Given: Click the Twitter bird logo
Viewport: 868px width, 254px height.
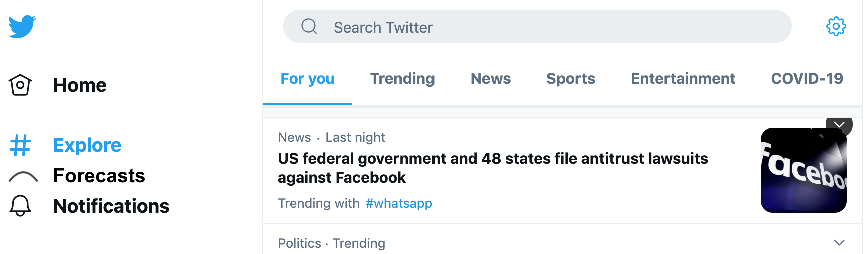Looking at the screenshot, I should pyautogui.click(x=22, y=26).
